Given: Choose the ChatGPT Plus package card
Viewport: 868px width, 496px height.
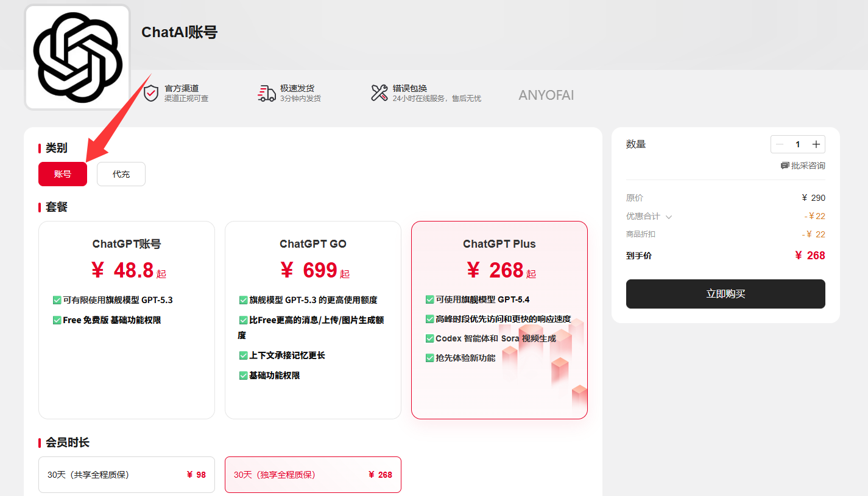Looking at the screenshot, I should click(x=499, y=320).
